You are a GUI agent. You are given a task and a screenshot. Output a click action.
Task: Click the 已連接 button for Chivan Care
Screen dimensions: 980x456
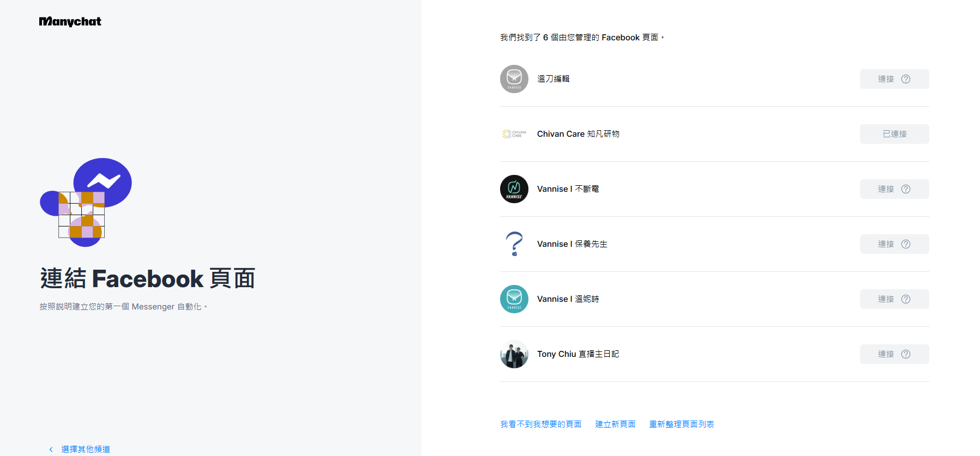(x=894, y=134)
